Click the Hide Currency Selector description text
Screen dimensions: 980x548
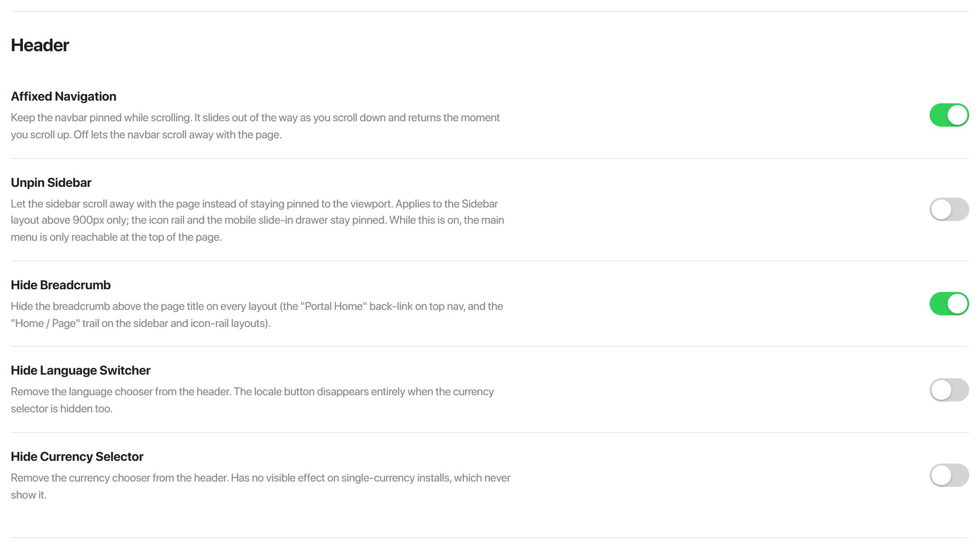click(261, 486)
